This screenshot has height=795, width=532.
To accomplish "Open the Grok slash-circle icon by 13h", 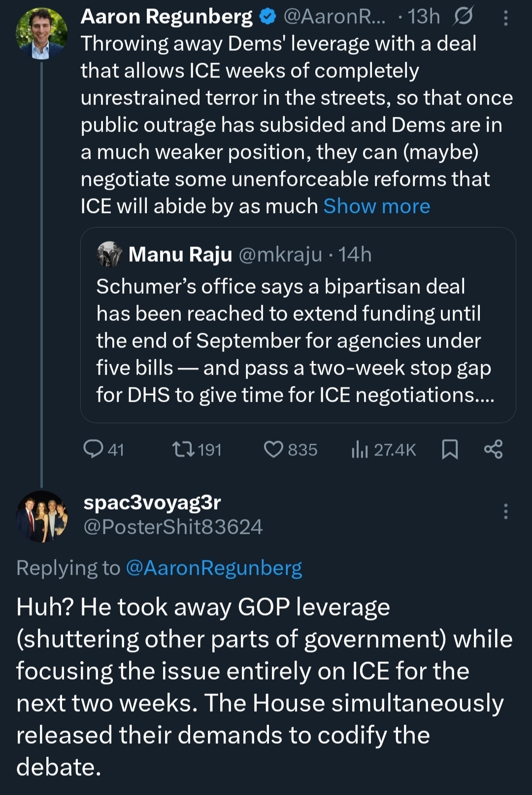I will click(463, 17).
